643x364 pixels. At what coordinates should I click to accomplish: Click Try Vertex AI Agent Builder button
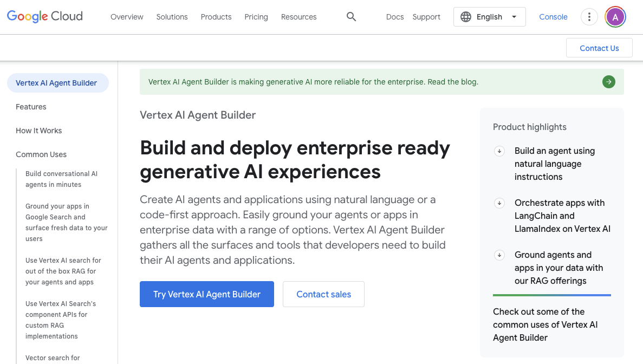coord(207,294)
